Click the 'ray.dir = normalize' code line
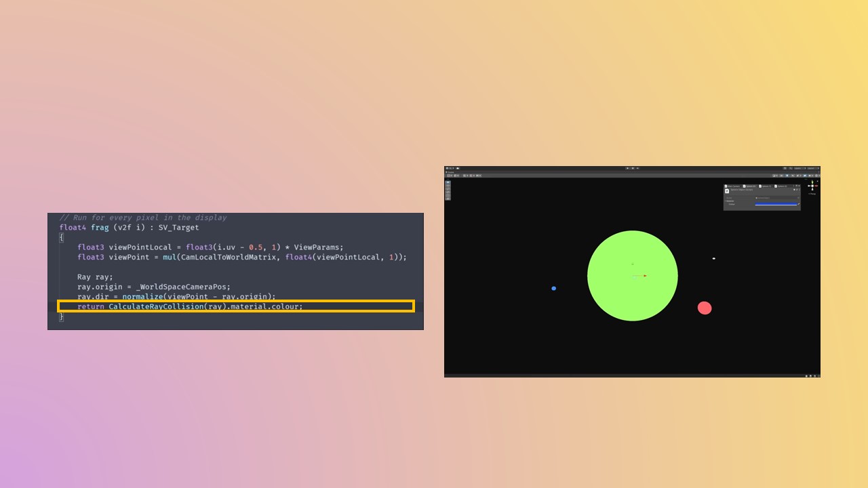This screenshot has width=868, height=488. (x=176, y=296)
